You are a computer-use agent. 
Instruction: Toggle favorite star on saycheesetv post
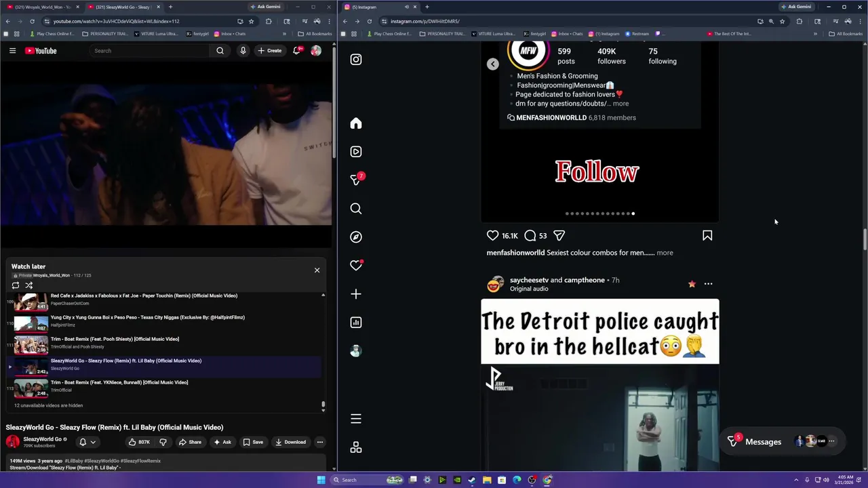coord(692,284)
